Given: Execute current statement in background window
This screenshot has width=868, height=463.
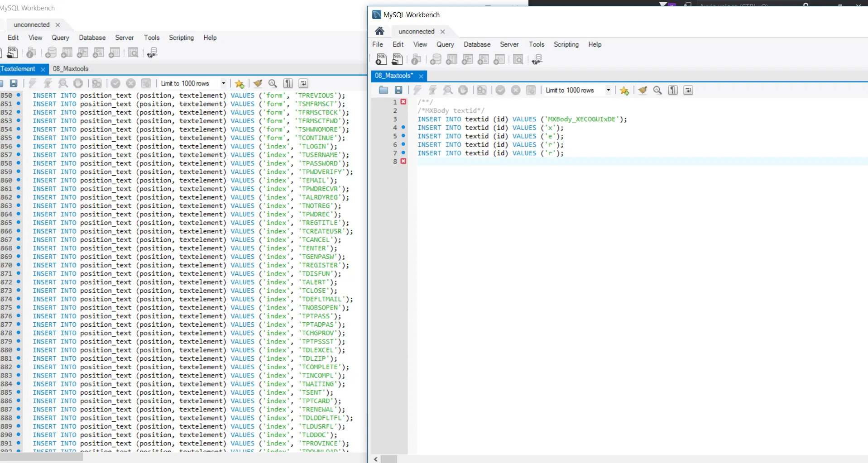Looking at the screenshot, I should tap(48, 83).
